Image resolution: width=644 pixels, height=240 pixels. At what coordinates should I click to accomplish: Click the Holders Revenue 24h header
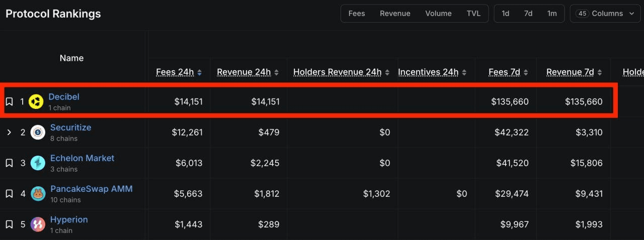pyautogui.click(x=337, y=72)
